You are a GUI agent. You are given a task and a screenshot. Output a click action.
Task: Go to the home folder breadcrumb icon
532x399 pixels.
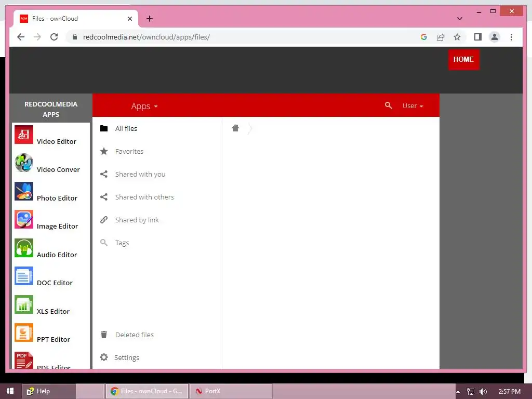[x=235, y=128]
